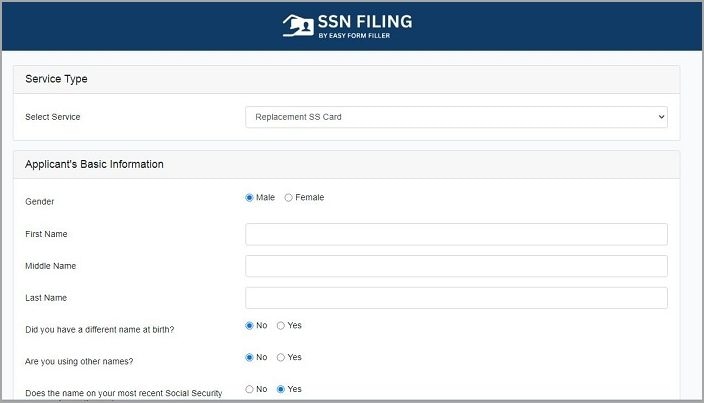Open the Select Service dropdown
Screen dimensions: 704x403
tap(456, 117)
